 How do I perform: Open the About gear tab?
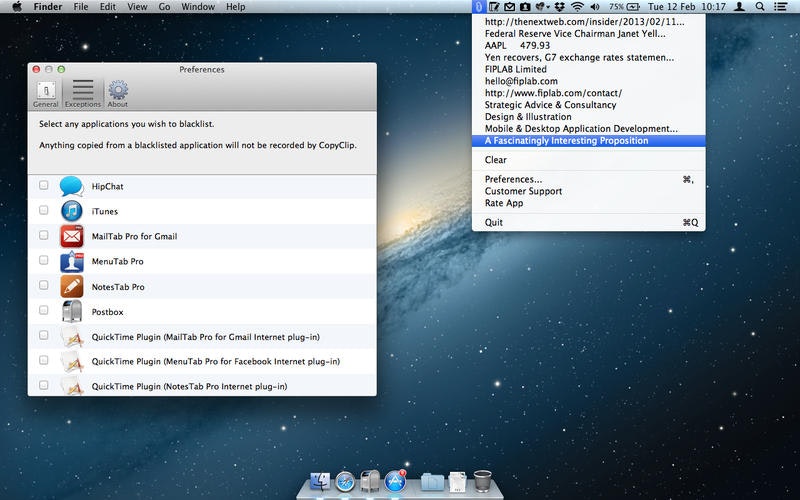coord(118,94)
